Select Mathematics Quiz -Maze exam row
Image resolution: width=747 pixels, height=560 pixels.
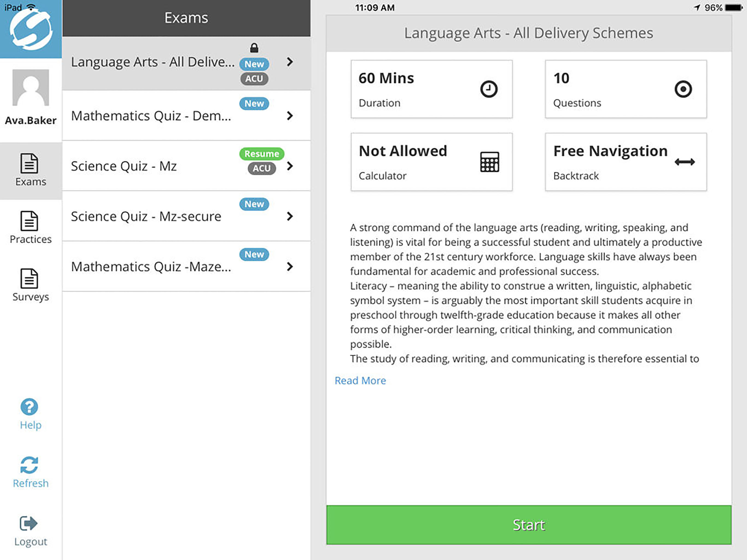click(151, 267)
